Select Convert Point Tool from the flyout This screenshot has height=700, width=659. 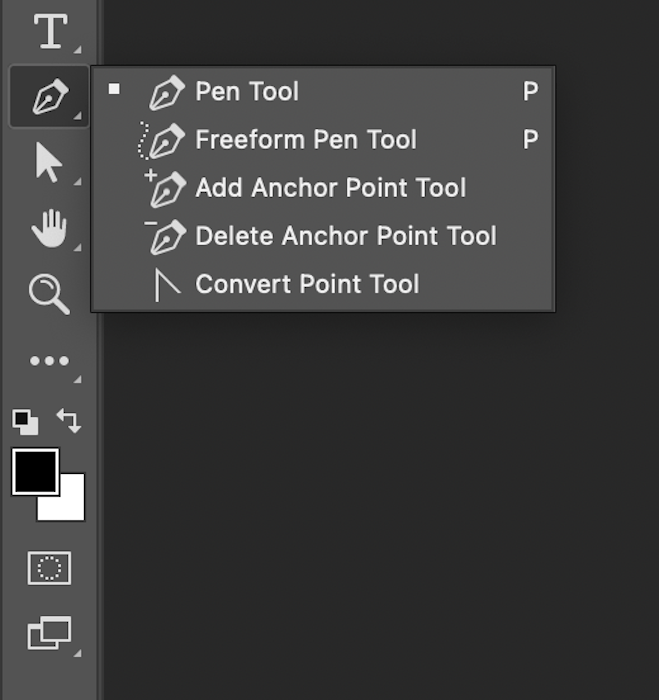click(x=307, y=284)
